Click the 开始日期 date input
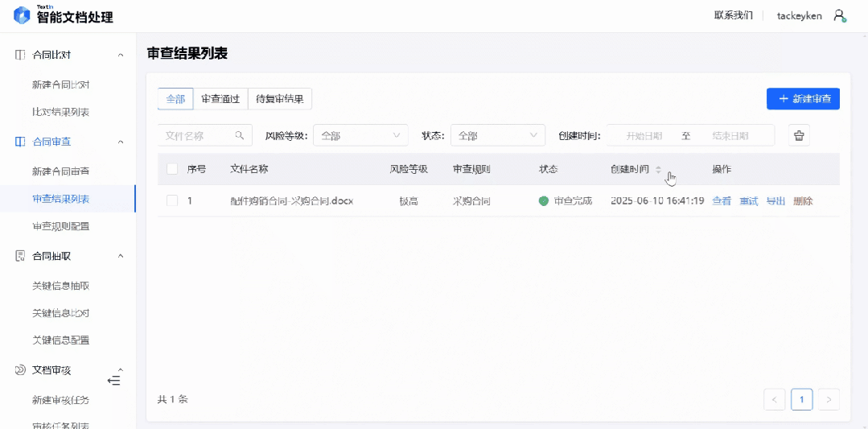The width and height of the screenshot is (868, 429). point(644,136)
